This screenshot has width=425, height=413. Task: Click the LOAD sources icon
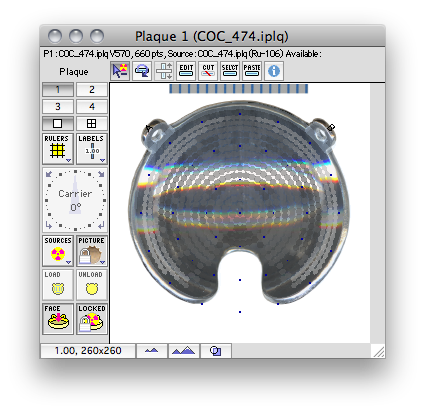(x=58, y=285)
